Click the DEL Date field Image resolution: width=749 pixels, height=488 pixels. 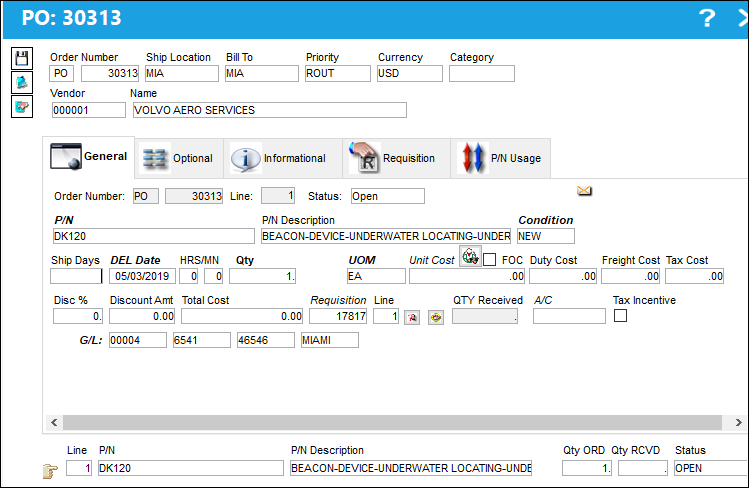(x=142, y=276)
